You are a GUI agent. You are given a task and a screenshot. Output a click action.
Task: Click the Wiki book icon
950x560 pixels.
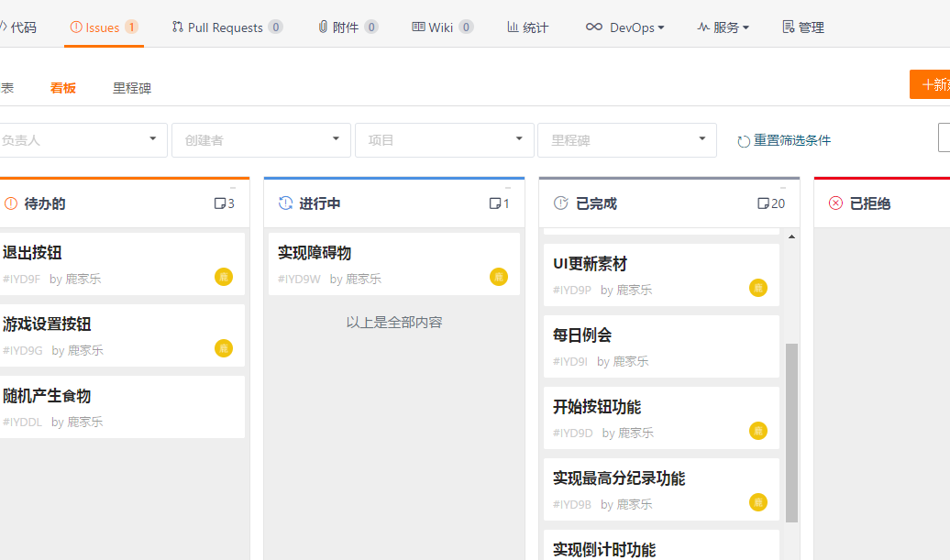coord(418,27)
